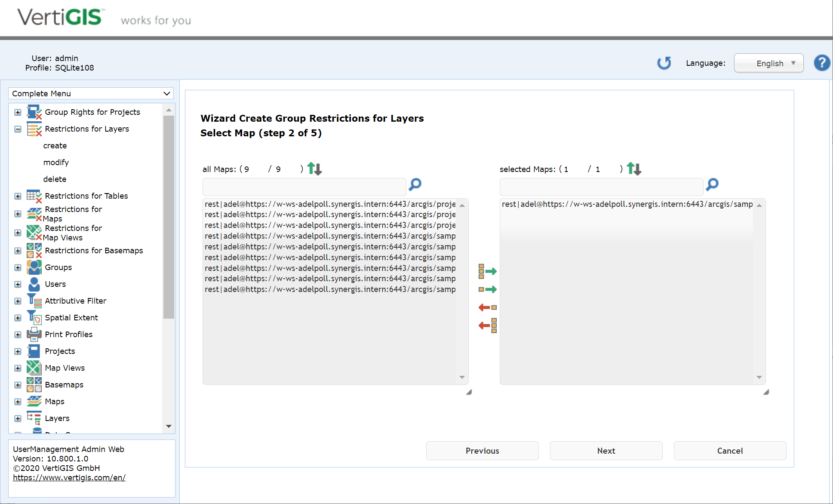Click the reload arrow near Language
Viewport: 833px width, 504px height.
point(664,63)
